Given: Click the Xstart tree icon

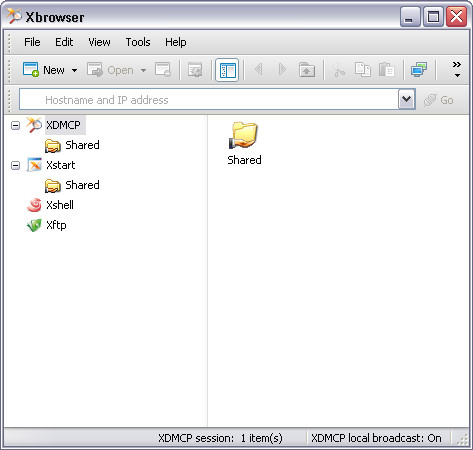Looking at the screenshot, I should (x=34, y=165).
